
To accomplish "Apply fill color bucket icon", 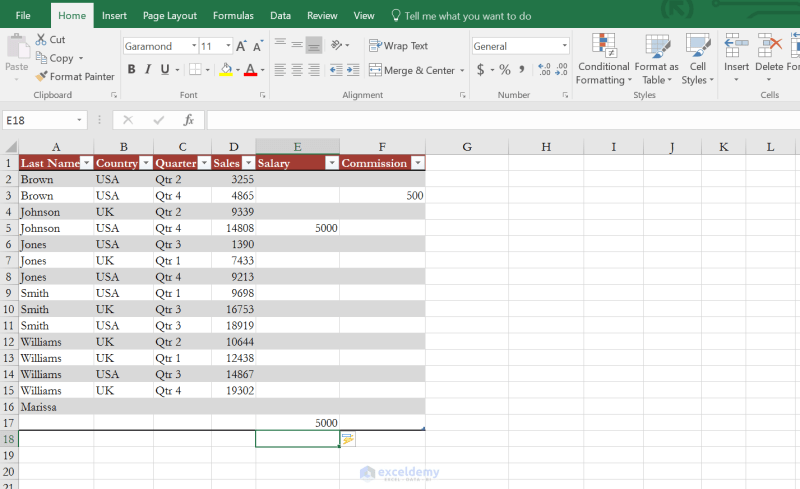I will pos(226,69).
